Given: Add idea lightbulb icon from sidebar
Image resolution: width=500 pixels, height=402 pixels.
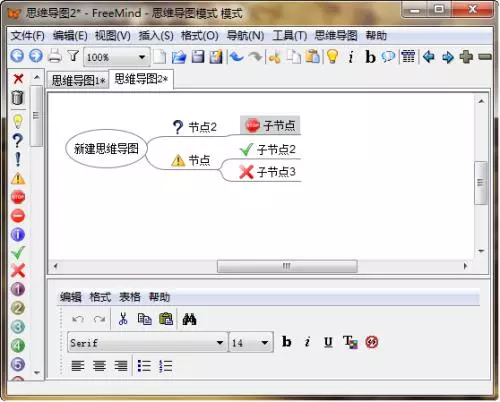Looking at the screenshot, I should tap(18, 121).
